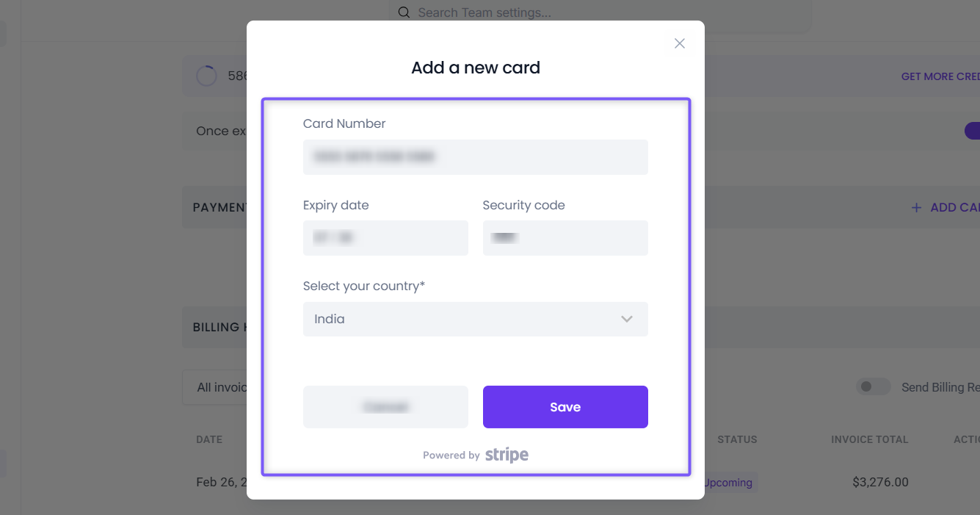Click the magnifier icon in Team settings search
The height and width of the screenshot is (515, 980).
pyautogui.click(x=404, y=12)
